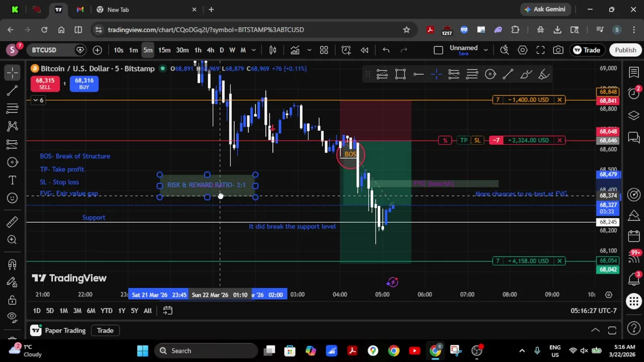
Task: Click the 68,316 BUY button
Action: click(84, 83)
